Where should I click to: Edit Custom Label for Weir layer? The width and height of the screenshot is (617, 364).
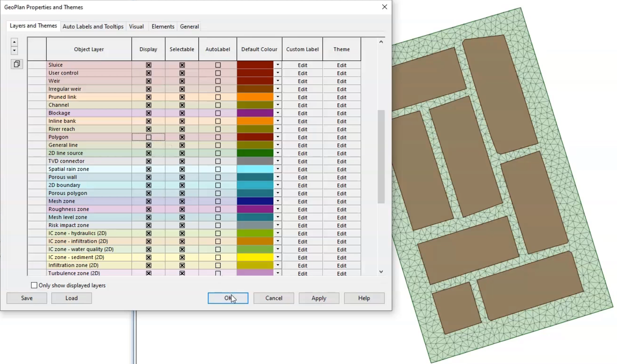(x=303, y=81)
